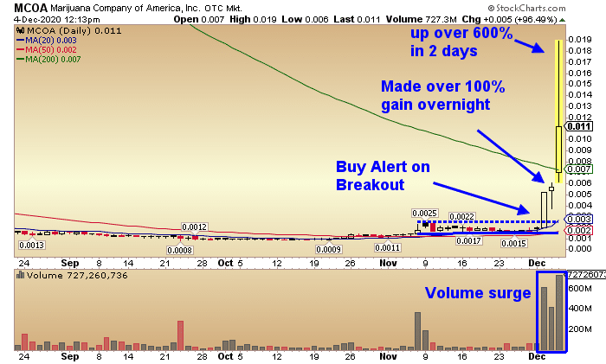Click the 0.019 label on the price axis
606x364 pixels.
coord(580,40)
